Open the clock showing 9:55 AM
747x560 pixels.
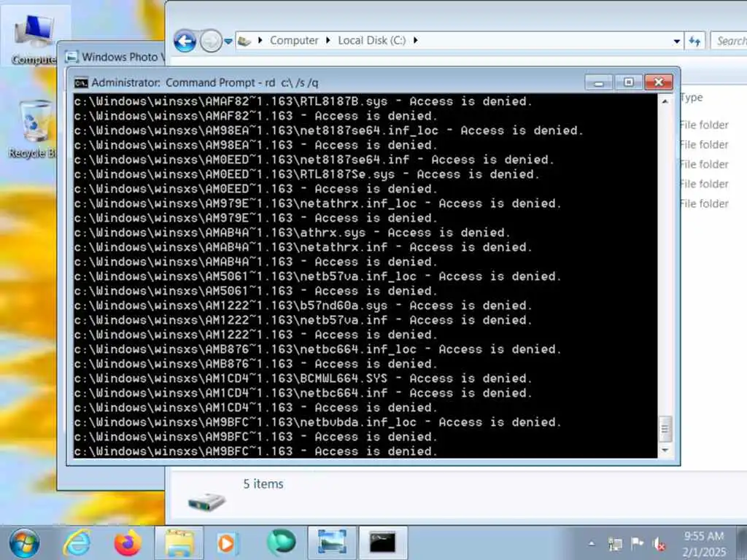(x=704, y=544)
